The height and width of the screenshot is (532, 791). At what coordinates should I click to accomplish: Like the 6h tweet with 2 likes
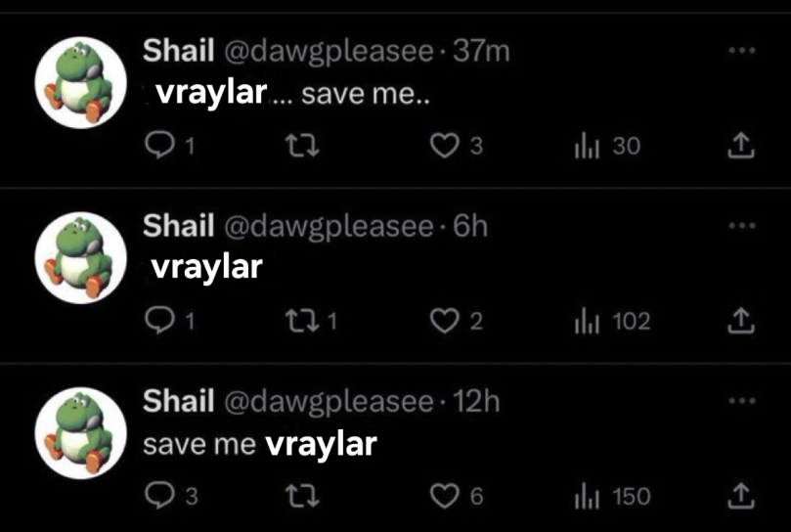tap(444, 321)
